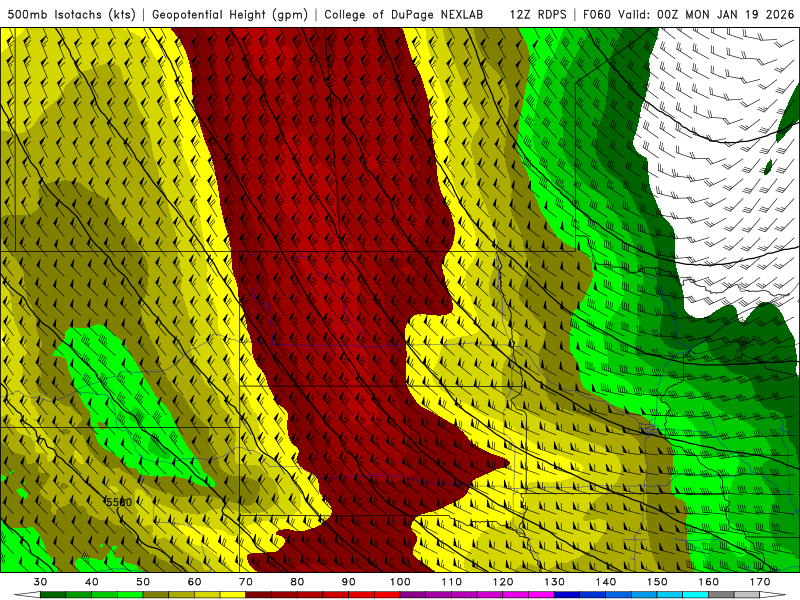The width and height of the screenshot is (800, 600).
Task: Click the bright yellow swatch just below 70
Action: [233, 595]
